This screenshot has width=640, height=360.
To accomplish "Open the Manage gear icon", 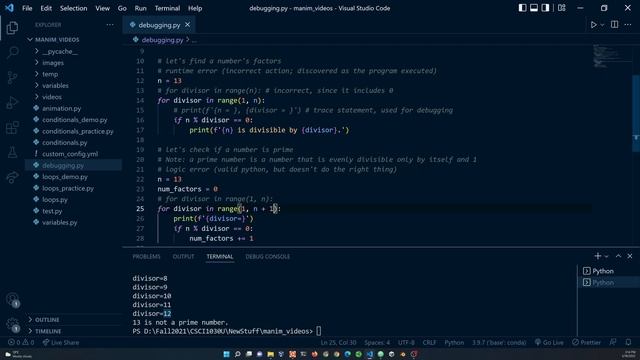I will pos(12,325).
